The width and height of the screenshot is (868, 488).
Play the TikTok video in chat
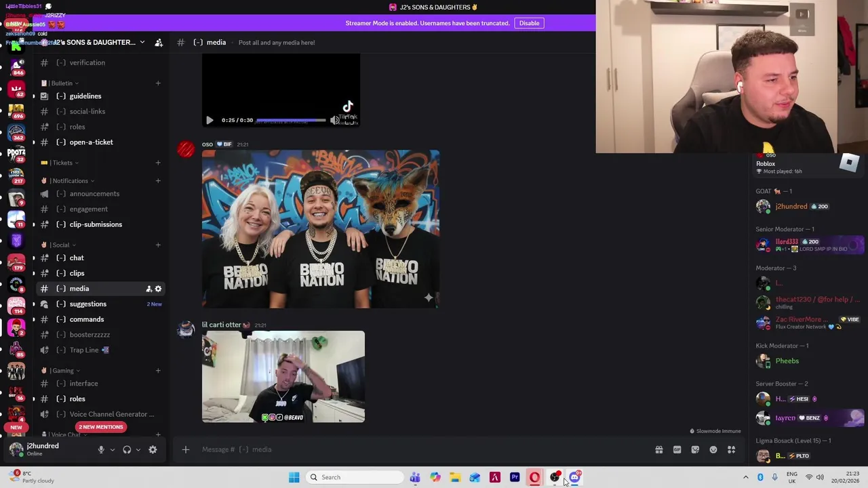210,120
